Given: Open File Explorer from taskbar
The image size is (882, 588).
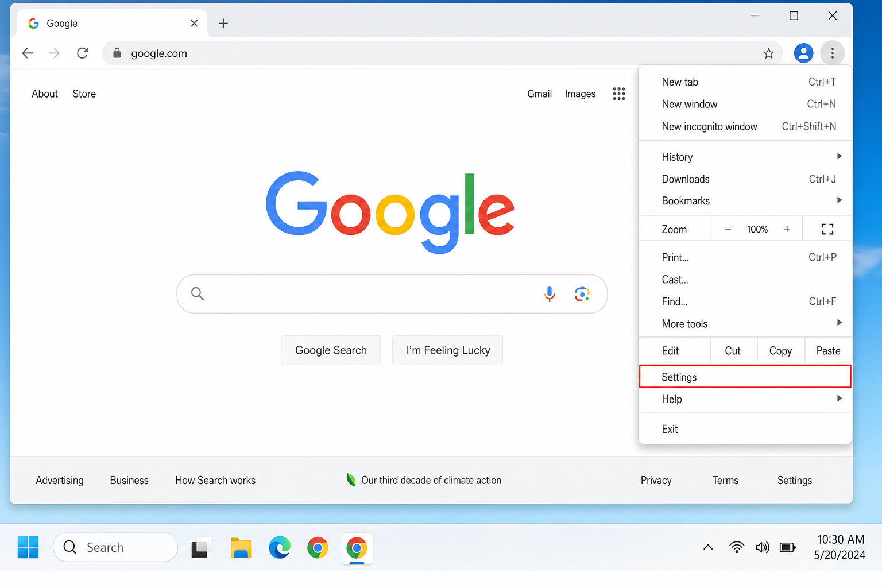Looking at the screenshot, I should 241,548.
